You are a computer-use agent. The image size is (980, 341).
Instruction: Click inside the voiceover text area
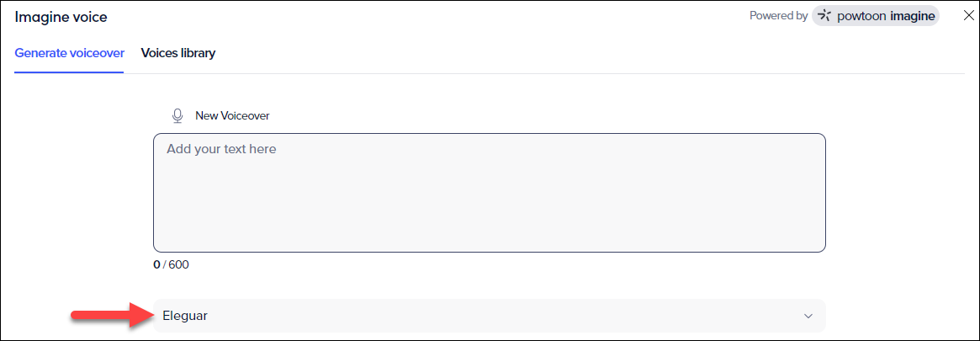tap(490, 193)
